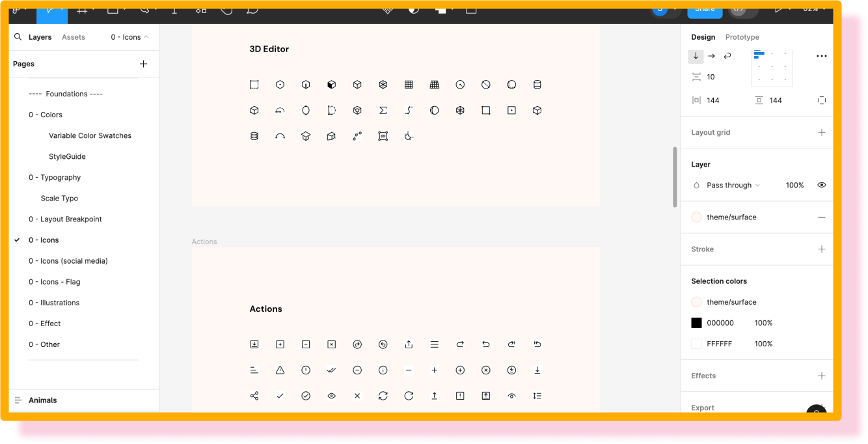Switch to the Prototype tab
The width and height of the screenshot is (868, 444).
pos(742,37)
